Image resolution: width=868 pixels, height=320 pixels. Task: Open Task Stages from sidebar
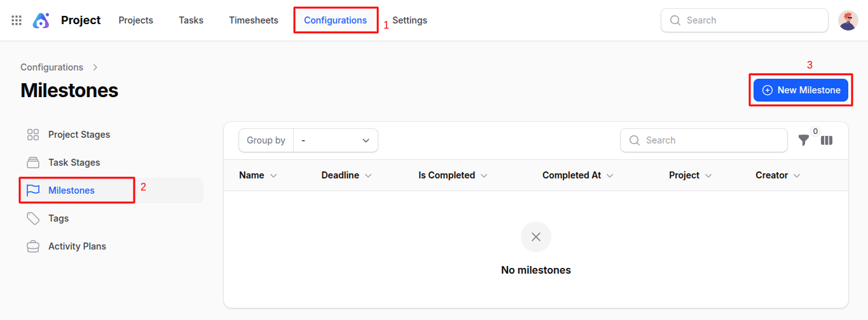tap(74, 163)
